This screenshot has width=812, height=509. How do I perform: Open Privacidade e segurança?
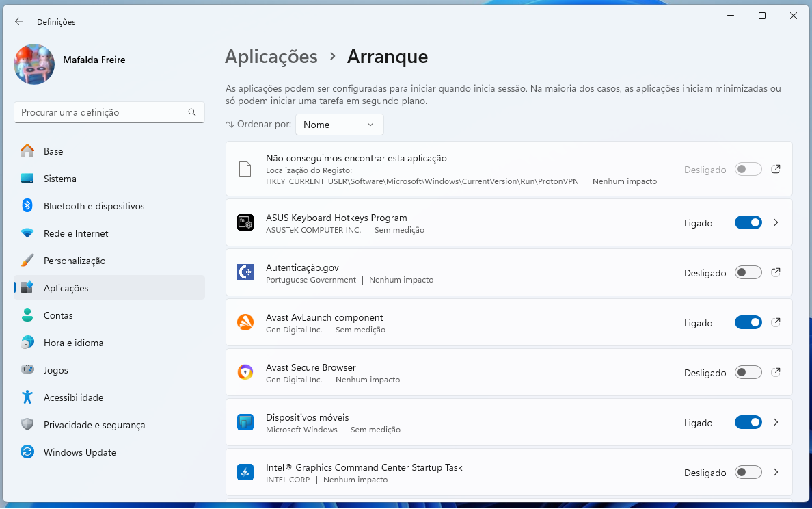(109, 425)
